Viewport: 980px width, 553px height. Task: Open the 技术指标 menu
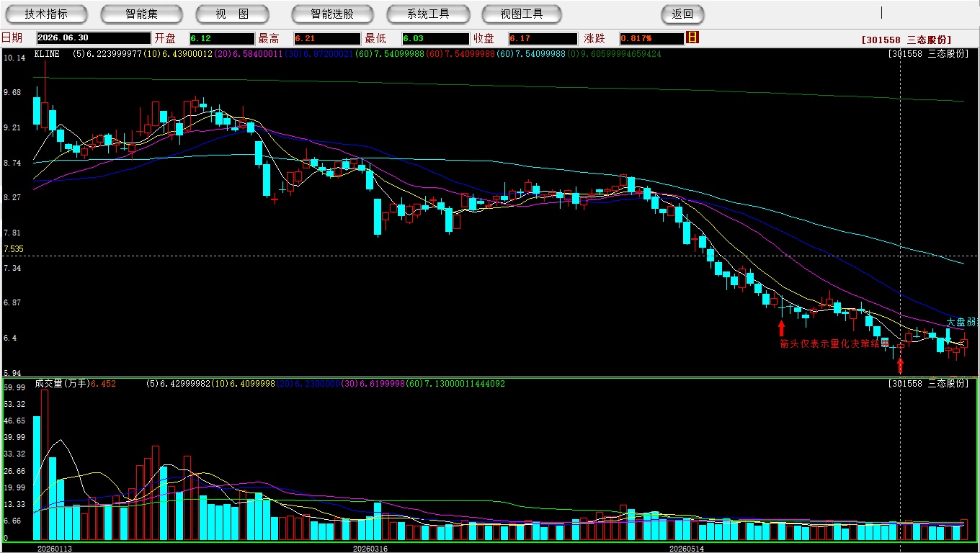[x=46, y=14]
